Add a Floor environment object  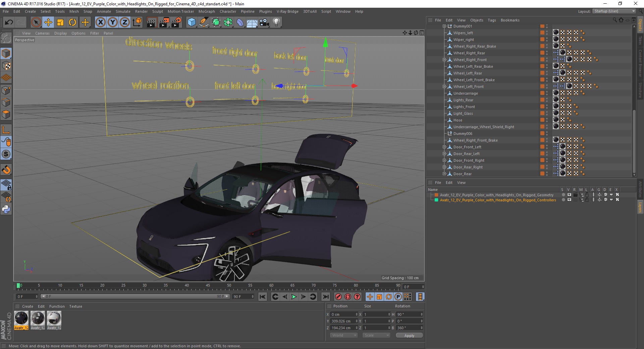[x=252, y=22]
